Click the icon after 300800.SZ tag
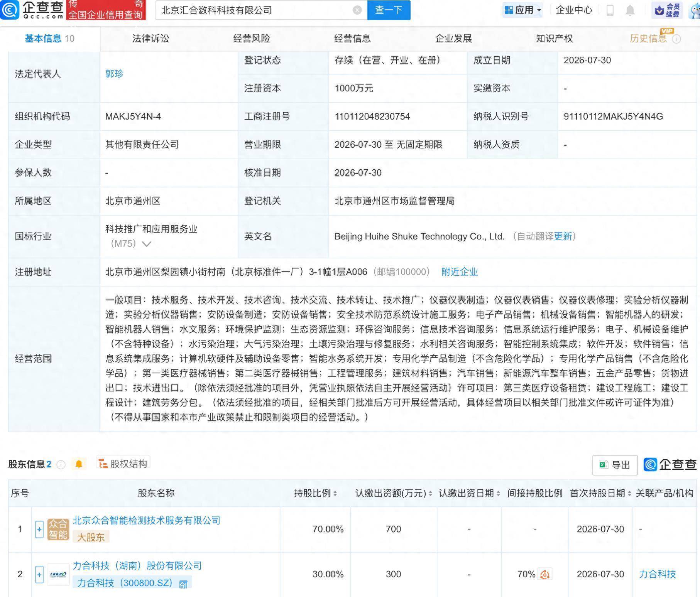The height and width of the screenshot is (597, 700). click(x=183, y=584)
